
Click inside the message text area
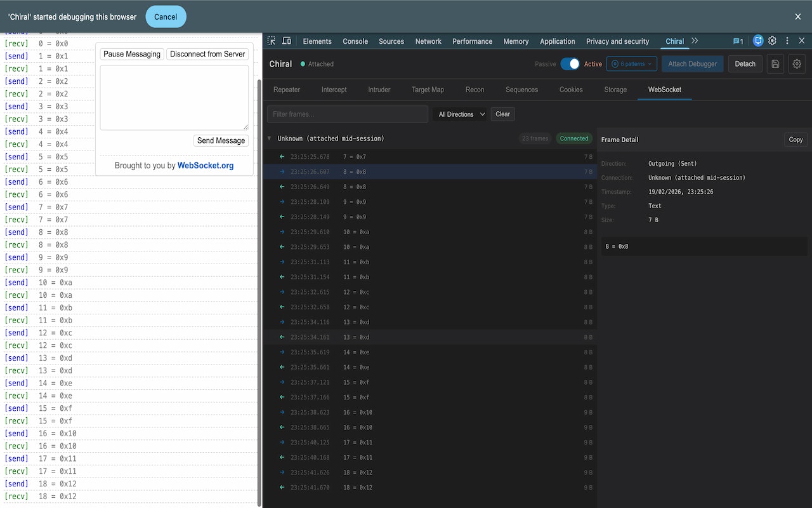174,98
